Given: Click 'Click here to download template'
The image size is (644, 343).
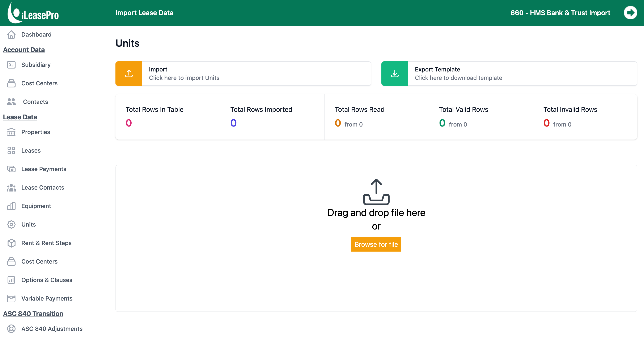Looking at the screenshot, I should pos(458,78).
